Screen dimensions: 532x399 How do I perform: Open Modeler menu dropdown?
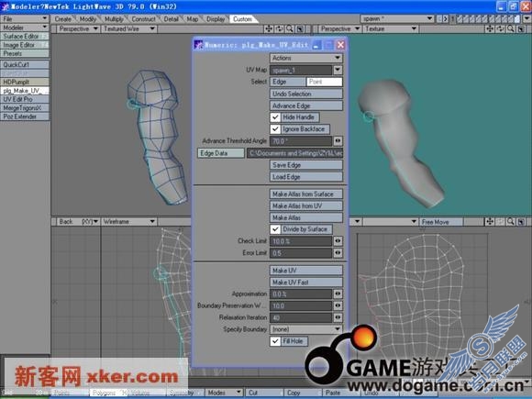pyautogui.click(x=25, y=28)
